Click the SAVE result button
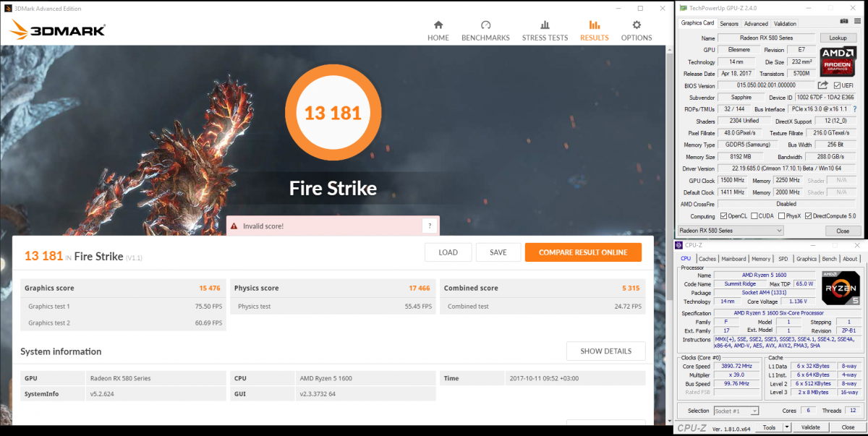Screen dimensions: 868x436 pyautogui.click(x=498, y=252)
